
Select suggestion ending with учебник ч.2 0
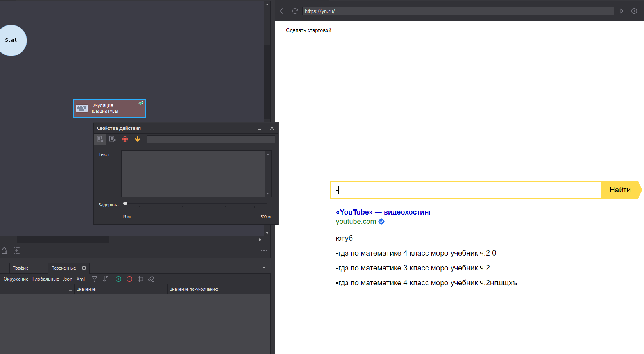pos(416,253)
